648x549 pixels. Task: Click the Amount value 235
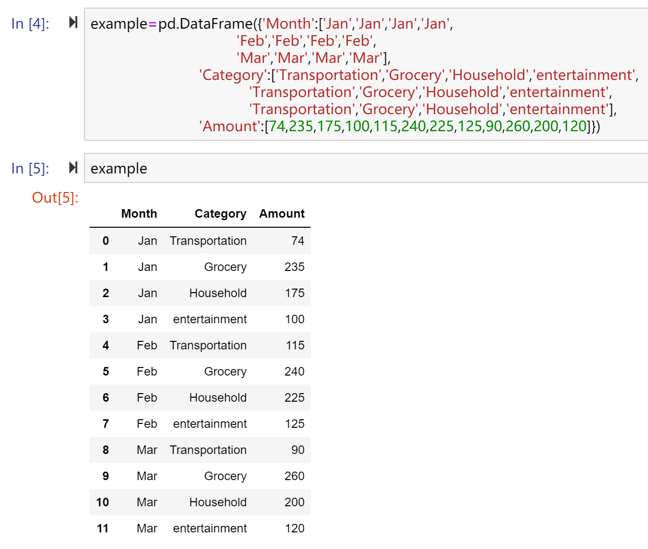(294, 267)
